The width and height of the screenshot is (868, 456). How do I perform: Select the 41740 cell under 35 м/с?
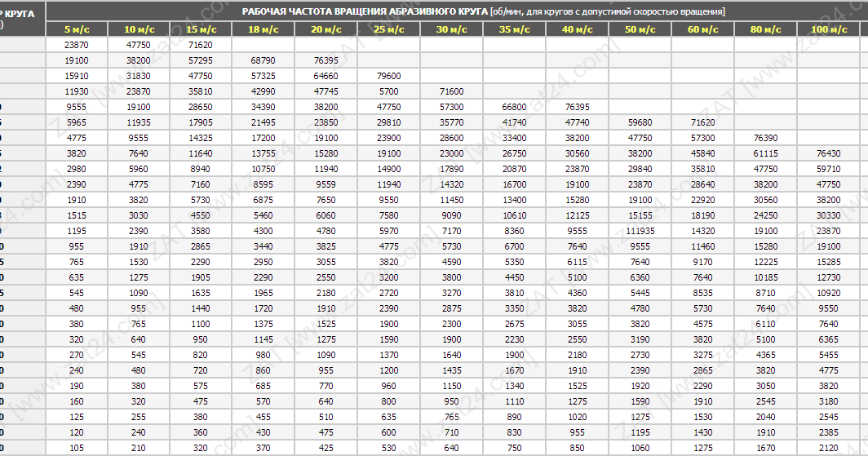tap(514, 122)
